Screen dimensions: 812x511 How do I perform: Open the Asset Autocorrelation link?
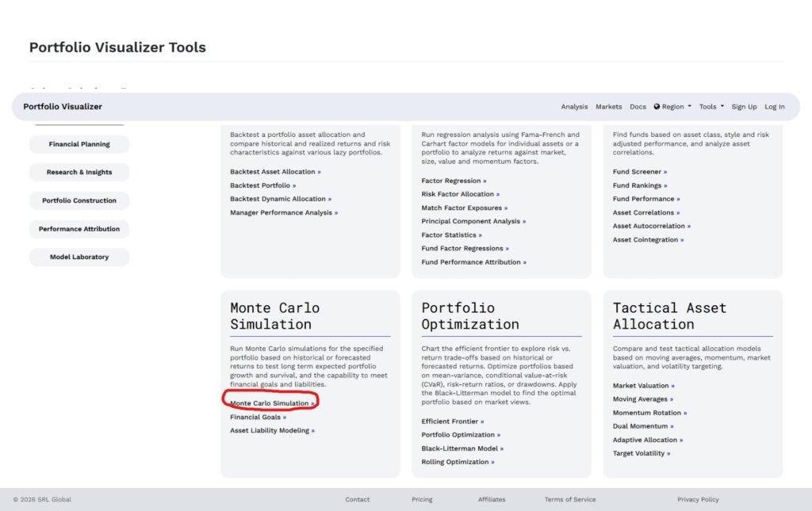[x=652, y=226]
